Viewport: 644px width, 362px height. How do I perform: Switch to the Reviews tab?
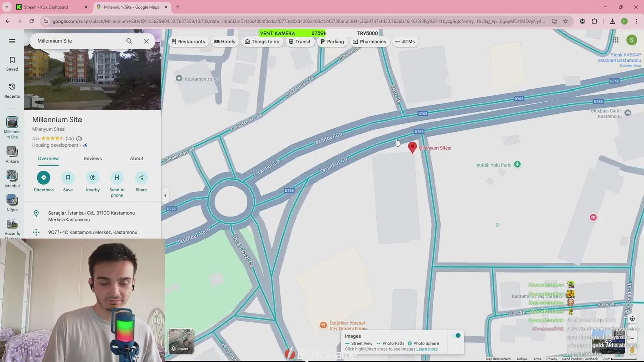pos(93,158)
